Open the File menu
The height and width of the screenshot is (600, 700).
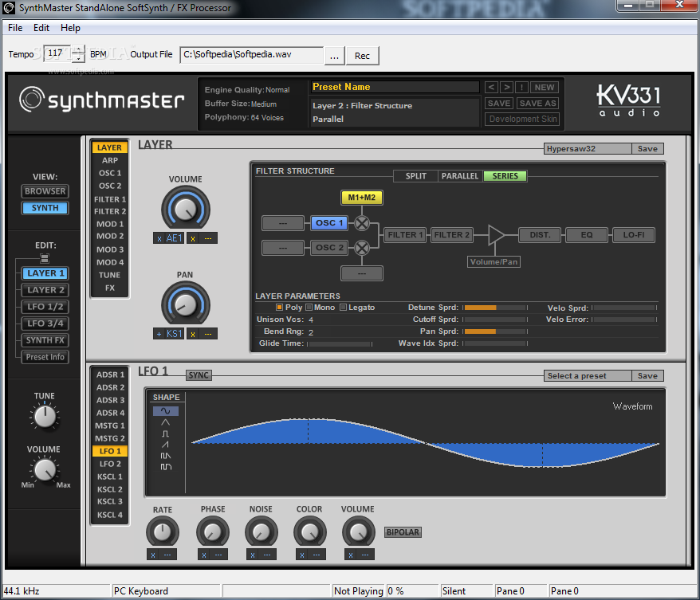(x=15, y=28)
